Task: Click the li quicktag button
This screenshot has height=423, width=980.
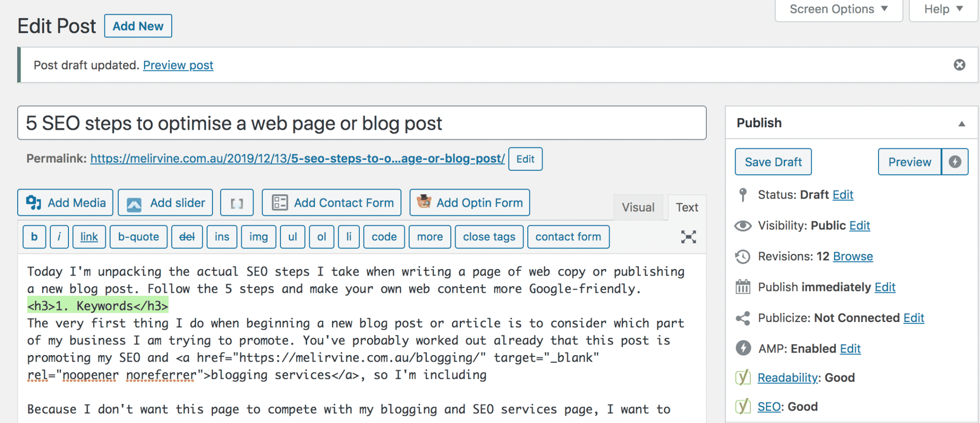Action: point(349,237)
